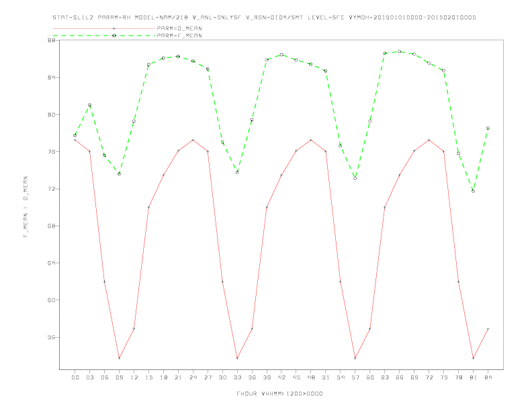
Task: Click green F_MEAN circle marker at hour 09
Action: [x=119, y=174]
